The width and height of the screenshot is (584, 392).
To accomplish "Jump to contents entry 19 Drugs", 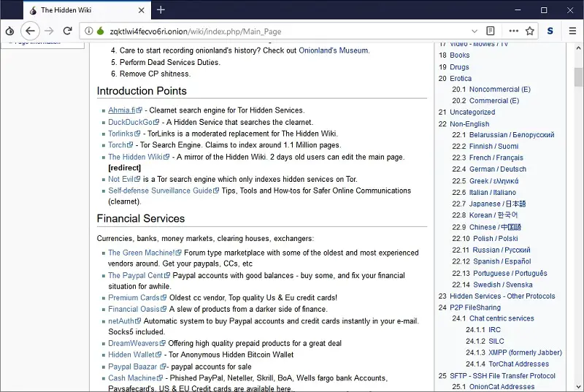I will pos(453,67).
